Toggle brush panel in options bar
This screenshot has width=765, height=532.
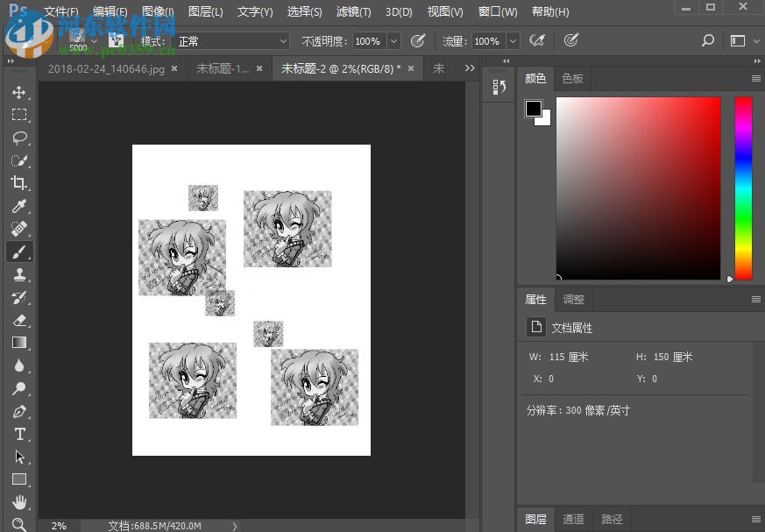click(115, 40)
